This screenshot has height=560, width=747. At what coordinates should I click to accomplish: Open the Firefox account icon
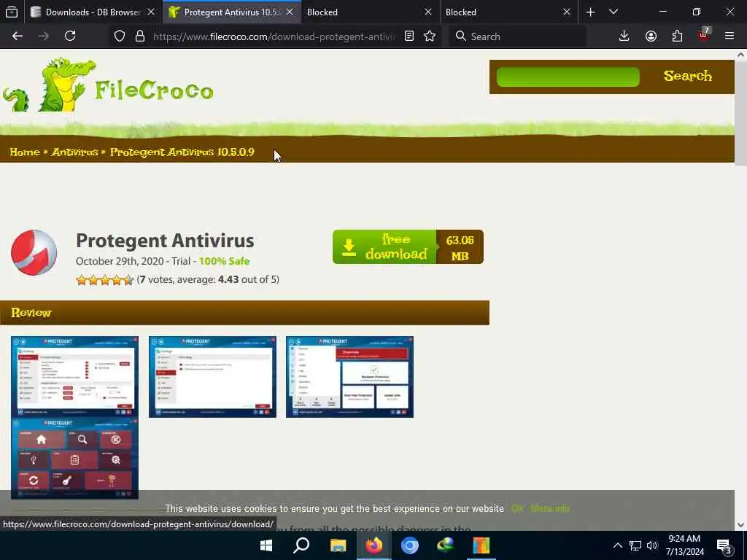[x=651, y=36]
